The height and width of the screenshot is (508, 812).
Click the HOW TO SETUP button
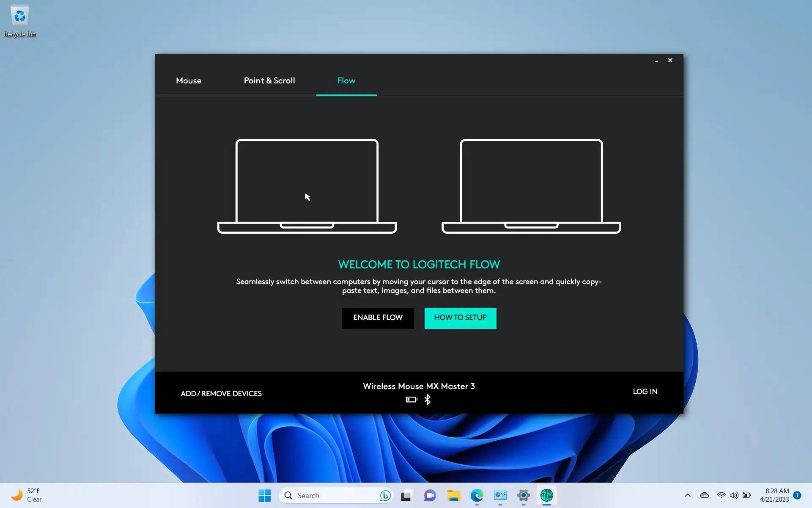[x=460, y=318]
